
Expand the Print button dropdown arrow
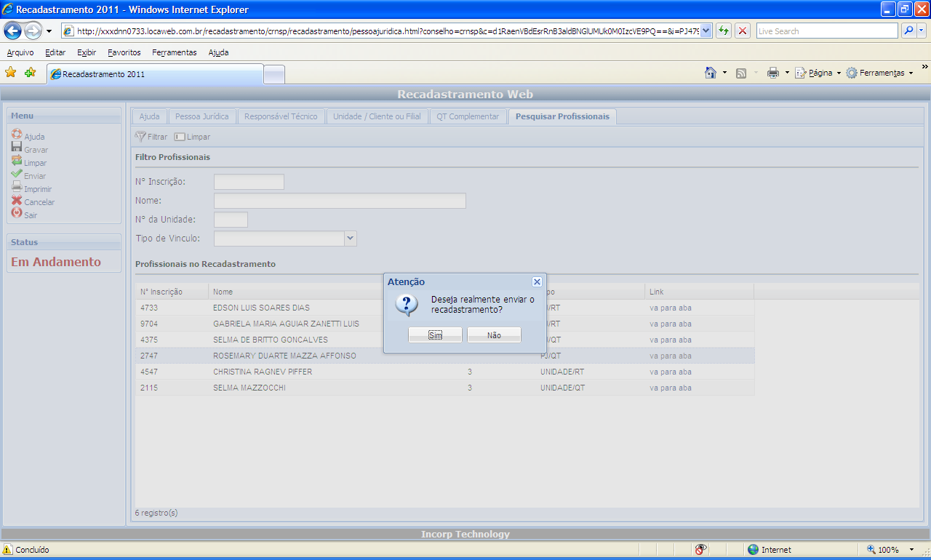click(x=787, y=73)
